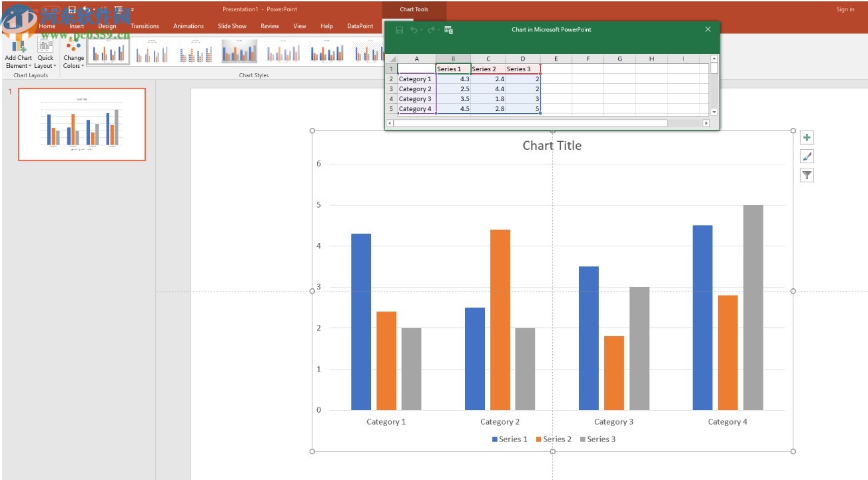This screenshot has width=868, height=480.
Task: Select the Series 3 legend entry below chart
Action: coord(598,439)
